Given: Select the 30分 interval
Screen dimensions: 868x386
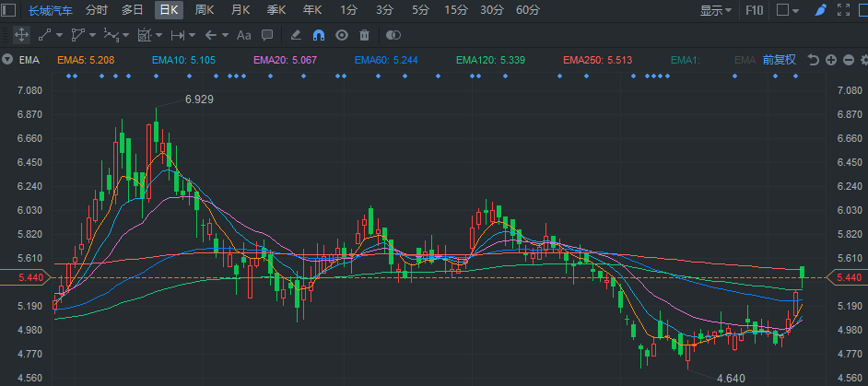Looking at the screenshot, I should [491, 10].
